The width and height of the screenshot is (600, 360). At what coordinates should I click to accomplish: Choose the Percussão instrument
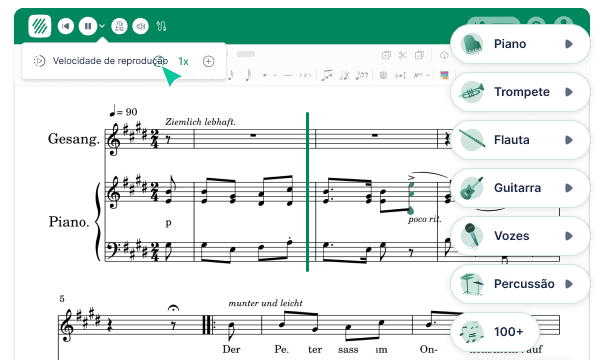click(x=520, y=284)
